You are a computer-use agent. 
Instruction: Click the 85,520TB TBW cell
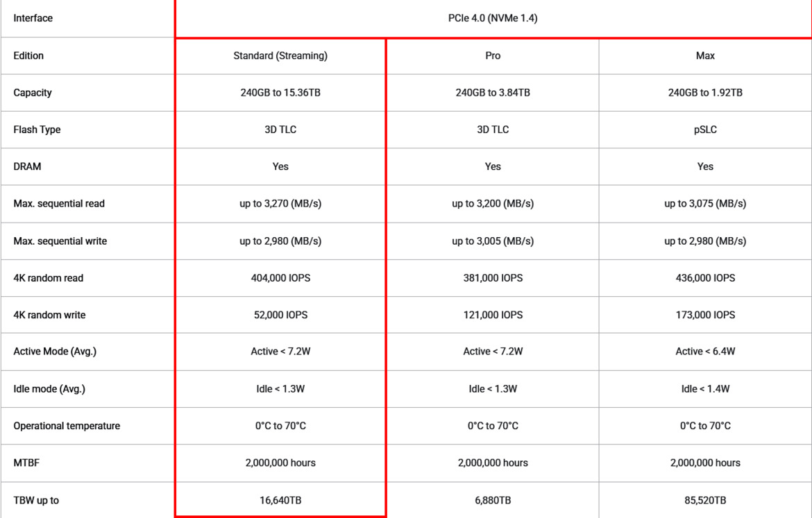[705, 500]
